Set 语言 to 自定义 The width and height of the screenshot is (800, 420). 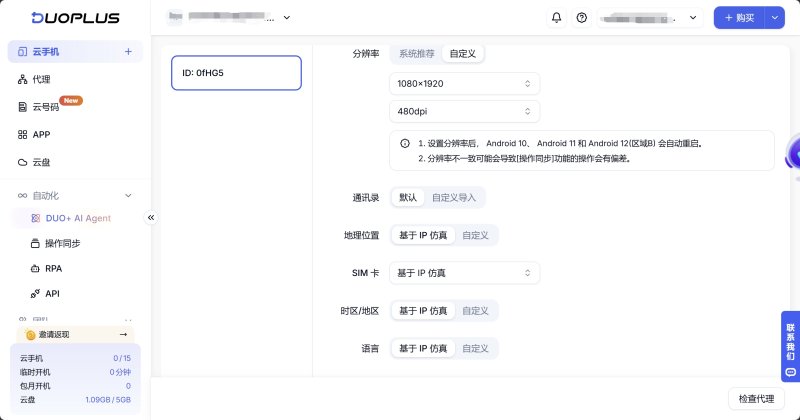click(475, 349)
